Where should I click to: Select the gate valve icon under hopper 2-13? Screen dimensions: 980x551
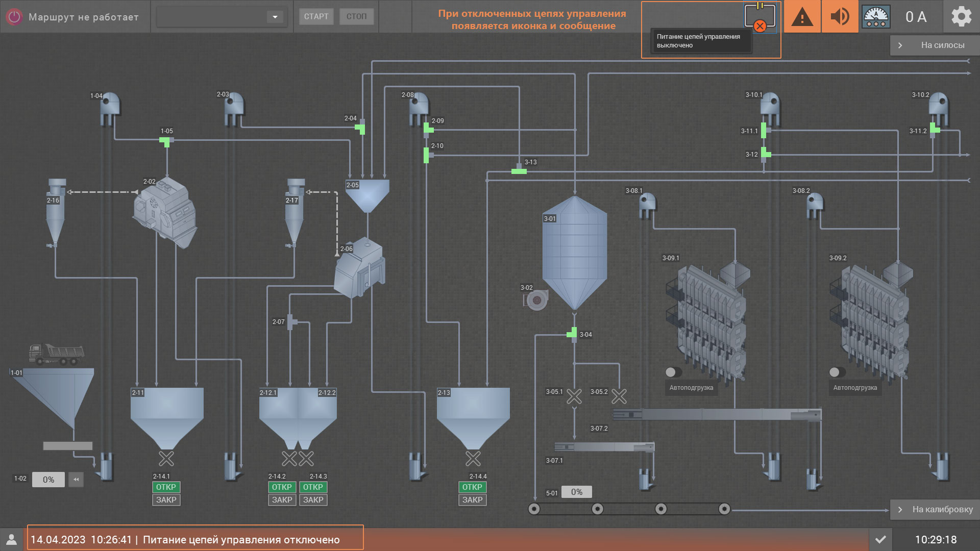473,459
